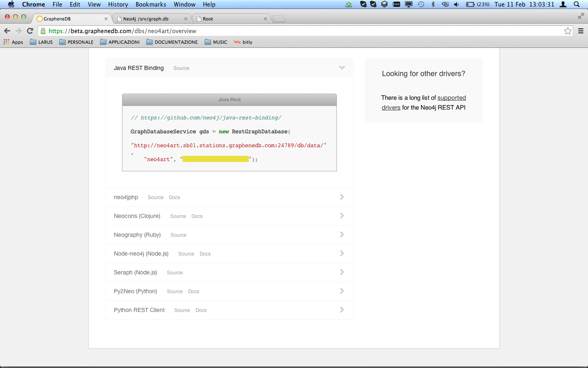Click the Bluetooth menu bar icon
This screenshot has height=368, width=588.
tap(433, 4)
